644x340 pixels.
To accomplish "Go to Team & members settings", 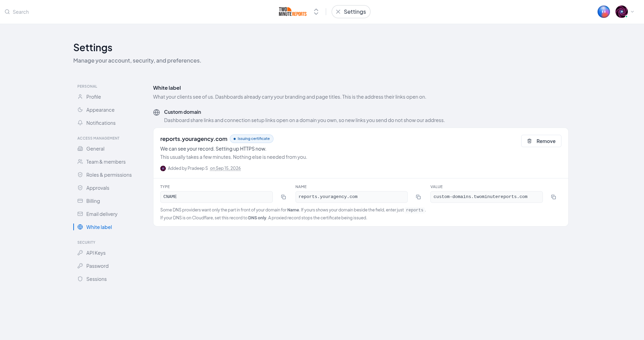I will [106, 162].
